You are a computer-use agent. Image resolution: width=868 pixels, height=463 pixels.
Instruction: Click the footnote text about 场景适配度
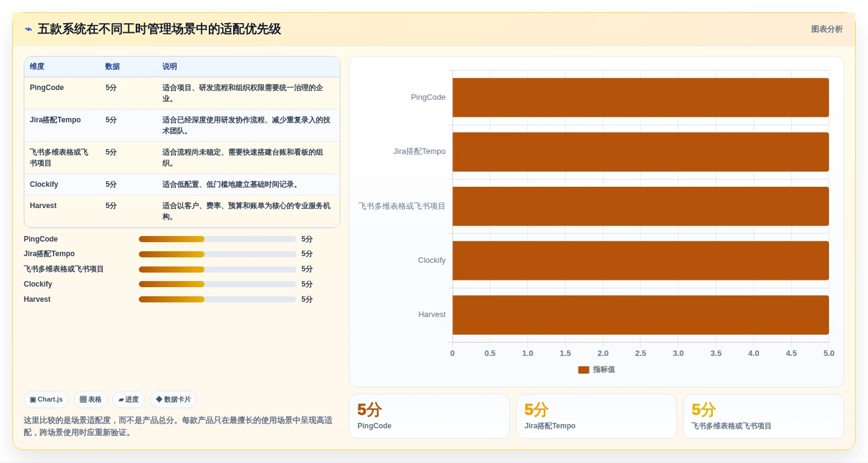pos(178,426)
